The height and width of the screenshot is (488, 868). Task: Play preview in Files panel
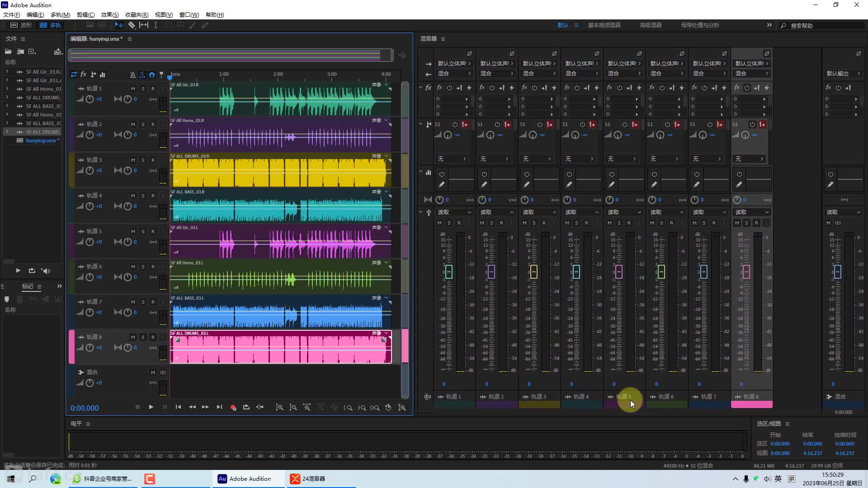pyautogui.click(x=18, y=271)
